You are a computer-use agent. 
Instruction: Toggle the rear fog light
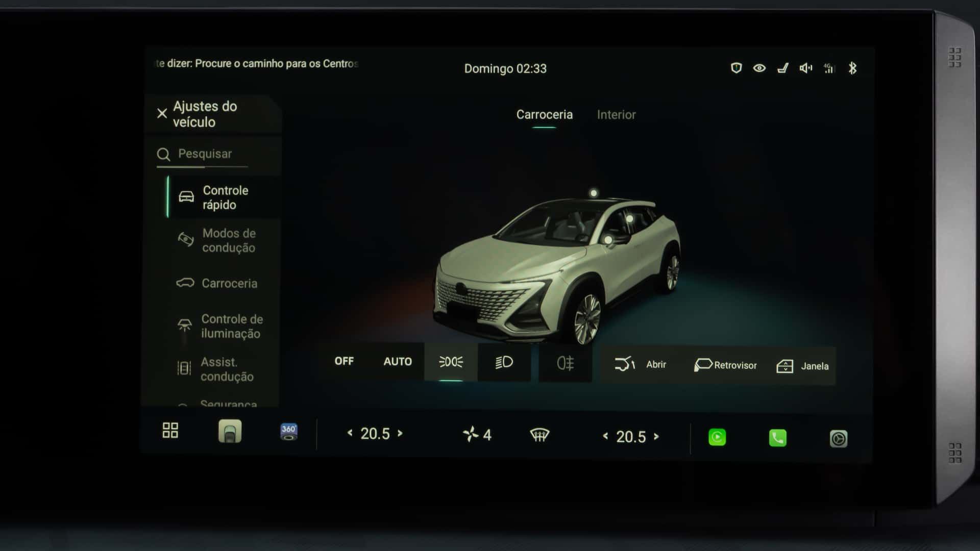click(x=566, y=363)
